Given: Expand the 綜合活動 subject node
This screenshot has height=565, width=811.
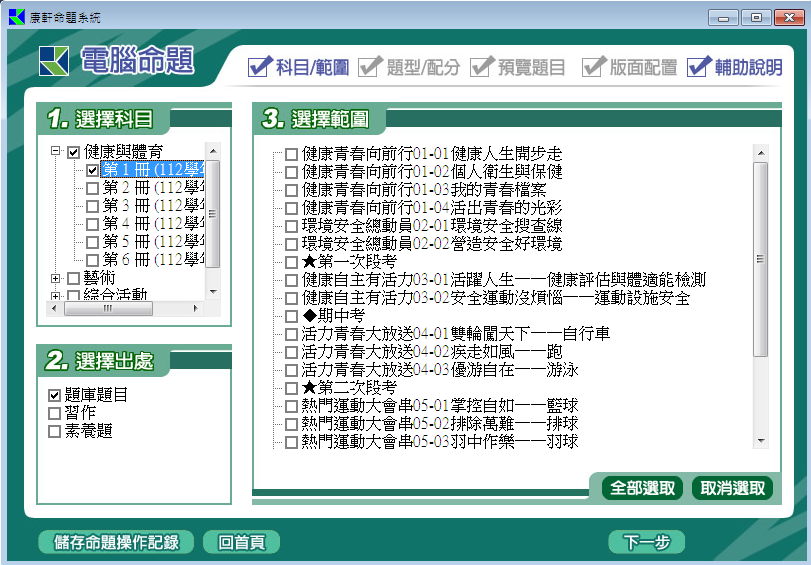Looking at the screenshot, I should [57, 295].
